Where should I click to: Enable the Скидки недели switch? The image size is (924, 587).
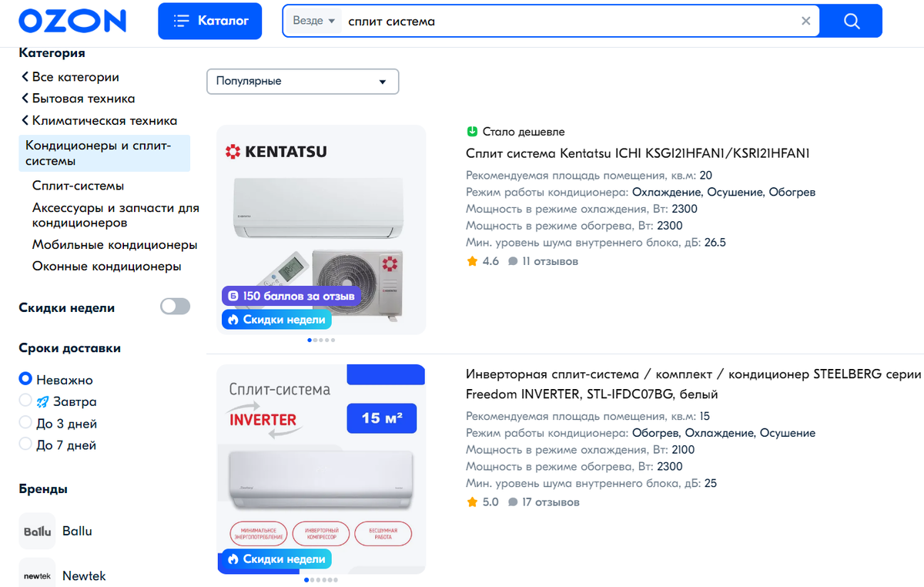[175, 306]
